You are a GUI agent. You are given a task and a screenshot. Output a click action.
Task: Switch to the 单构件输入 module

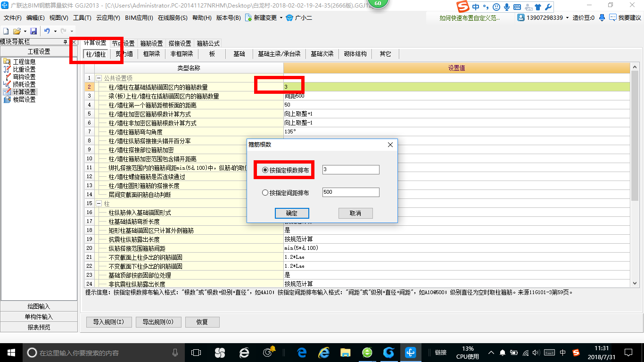(x=39, y=317)
